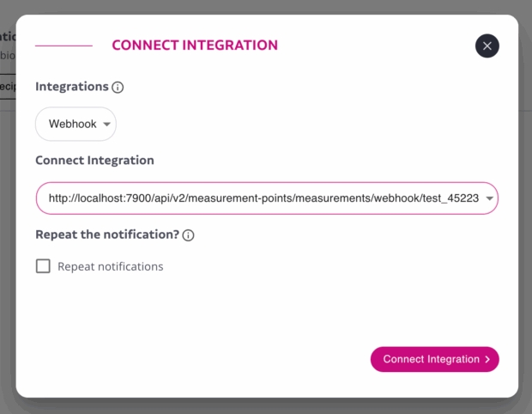Click the Repeat notifications label text
This screenshot has width=532, height=414.
click(x=110, y=266)
